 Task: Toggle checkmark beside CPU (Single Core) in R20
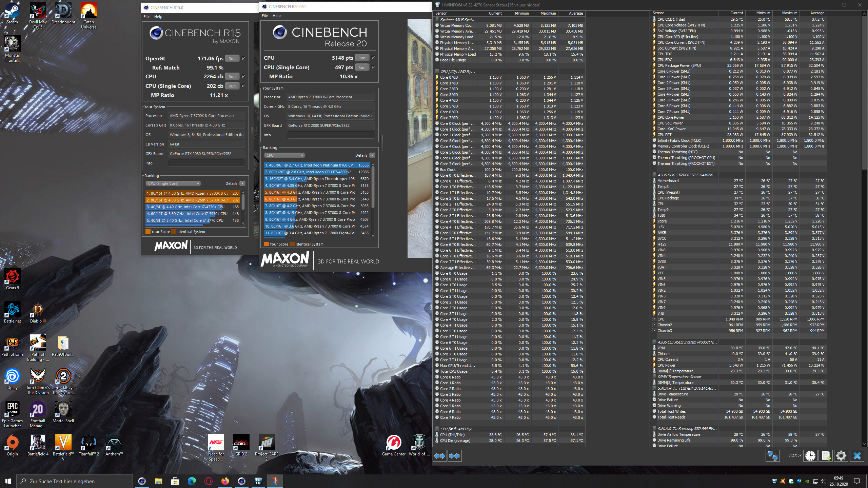point(373,67)
